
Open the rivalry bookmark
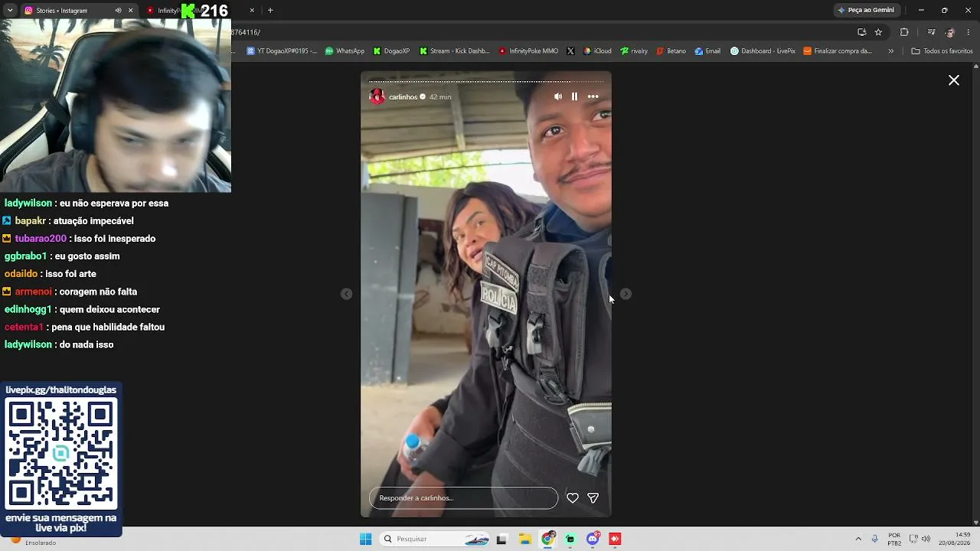tap(634, 51)
